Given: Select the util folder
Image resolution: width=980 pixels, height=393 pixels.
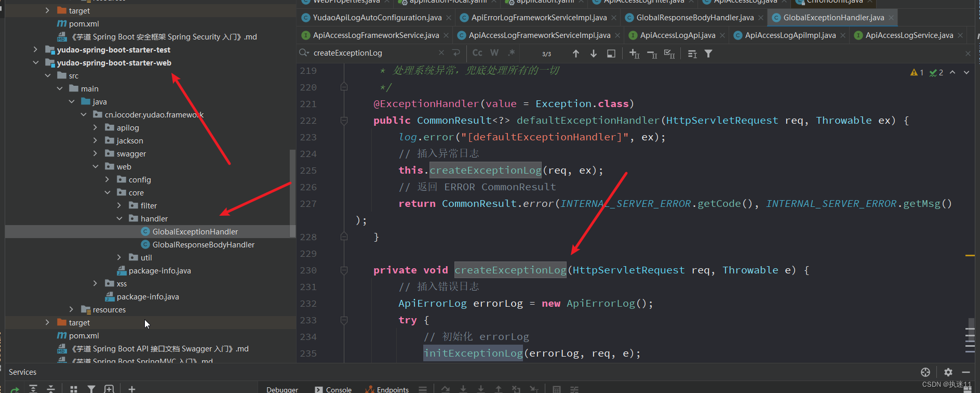Looking at the screenshot, I should 146,258.
